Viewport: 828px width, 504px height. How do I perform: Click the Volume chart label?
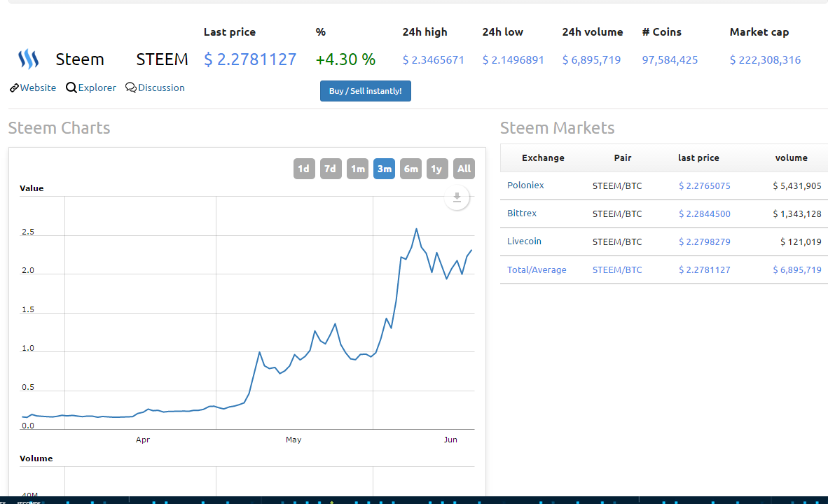click(x=36, y=458)
